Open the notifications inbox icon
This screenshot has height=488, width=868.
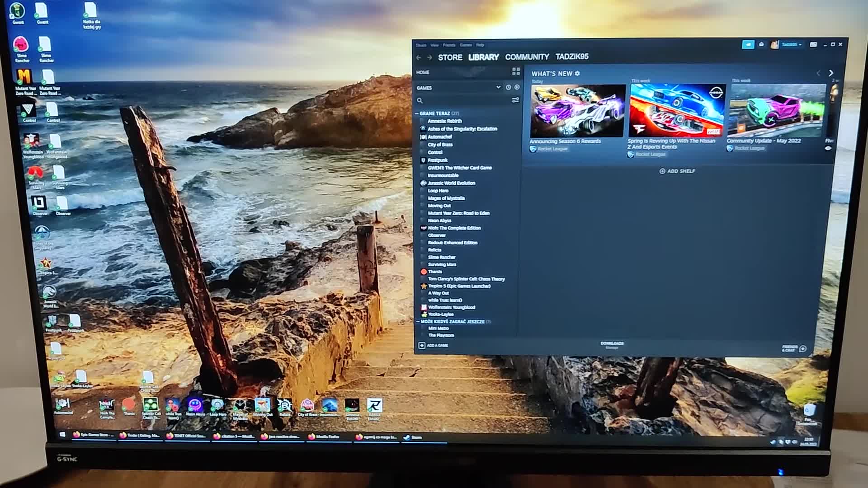coord(761,45)
